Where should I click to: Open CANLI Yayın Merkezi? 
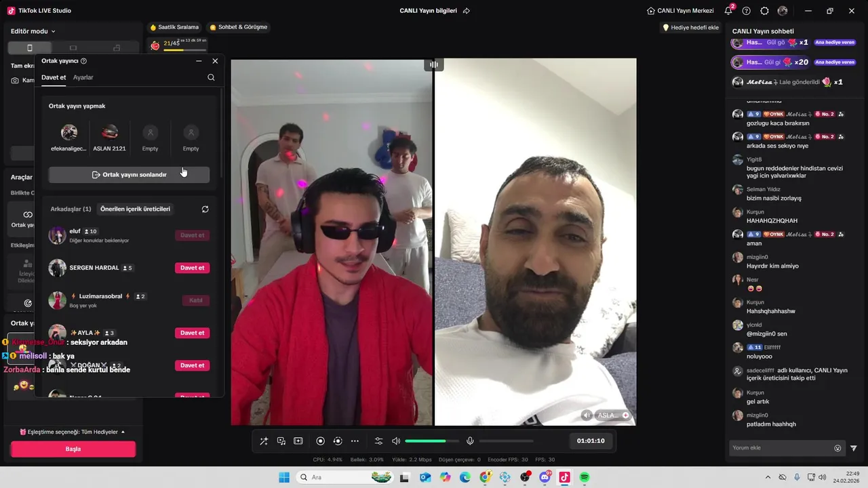point(680,11)
